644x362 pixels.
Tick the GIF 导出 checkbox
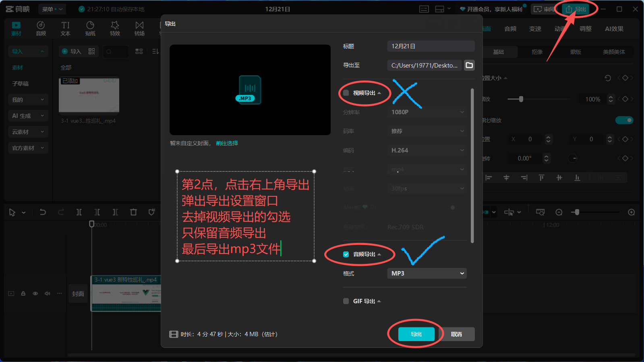tap(346, 301)
